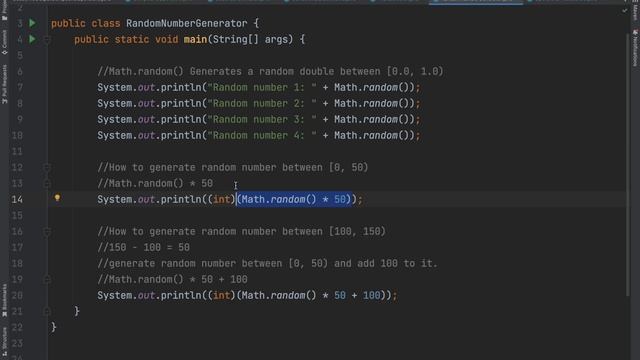Click the '(int)' cast on line 20
This screenshot has height=360, width=640.
click(222, 296)
